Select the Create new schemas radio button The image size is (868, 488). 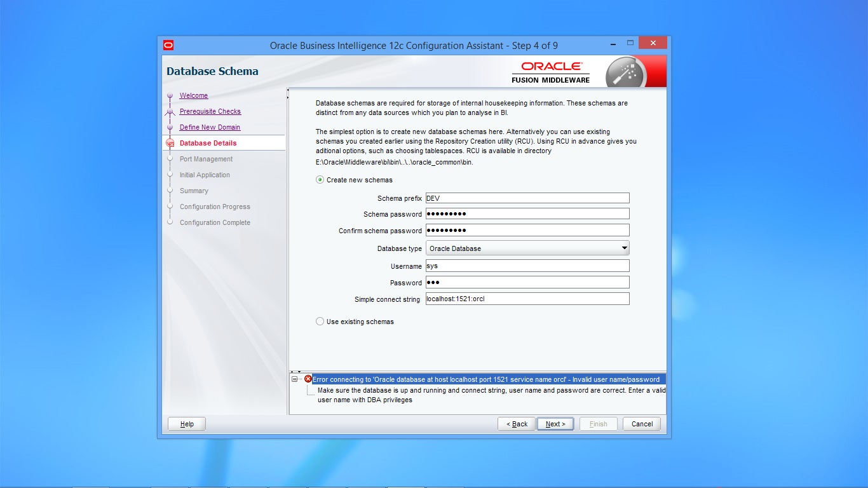tap(320, 180)
